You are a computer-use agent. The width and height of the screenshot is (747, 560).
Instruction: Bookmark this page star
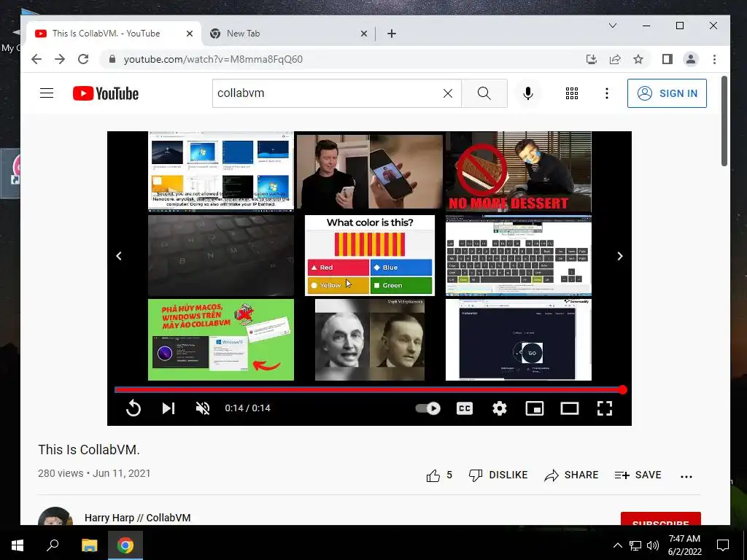click(x=638, y=59)
